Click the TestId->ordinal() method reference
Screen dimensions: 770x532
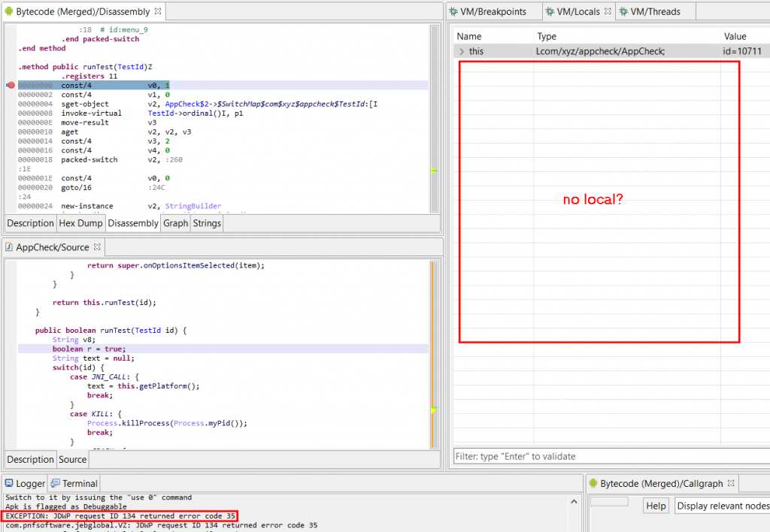(180, 113)
